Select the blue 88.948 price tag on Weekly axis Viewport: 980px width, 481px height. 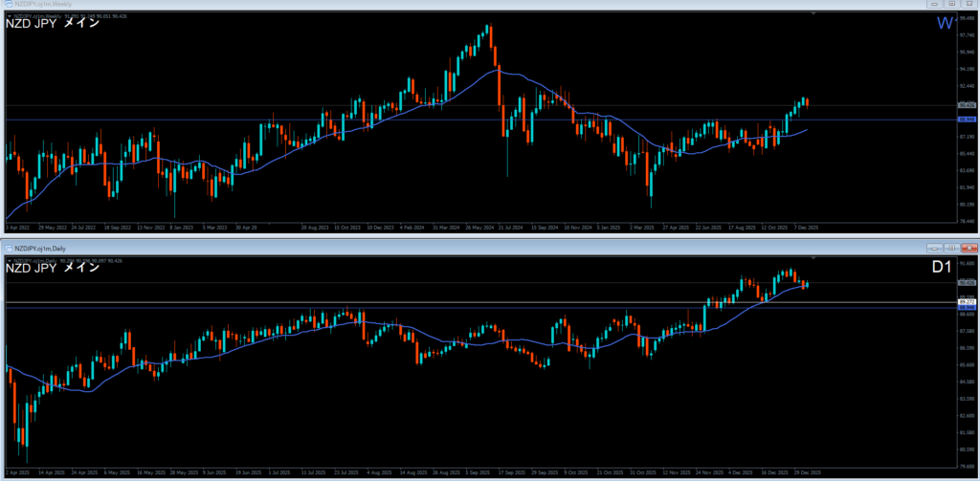pyautogui.click(x=966, y=120)
